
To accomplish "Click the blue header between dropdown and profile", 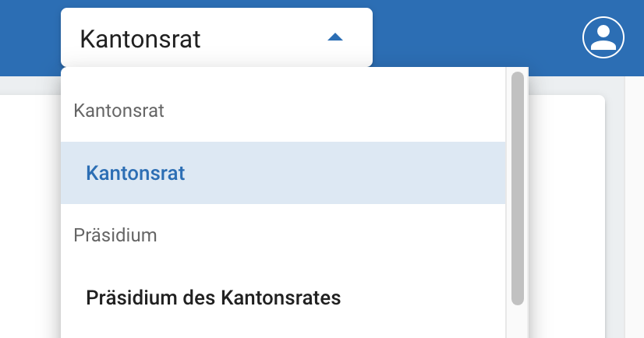I will coord(476,37).
